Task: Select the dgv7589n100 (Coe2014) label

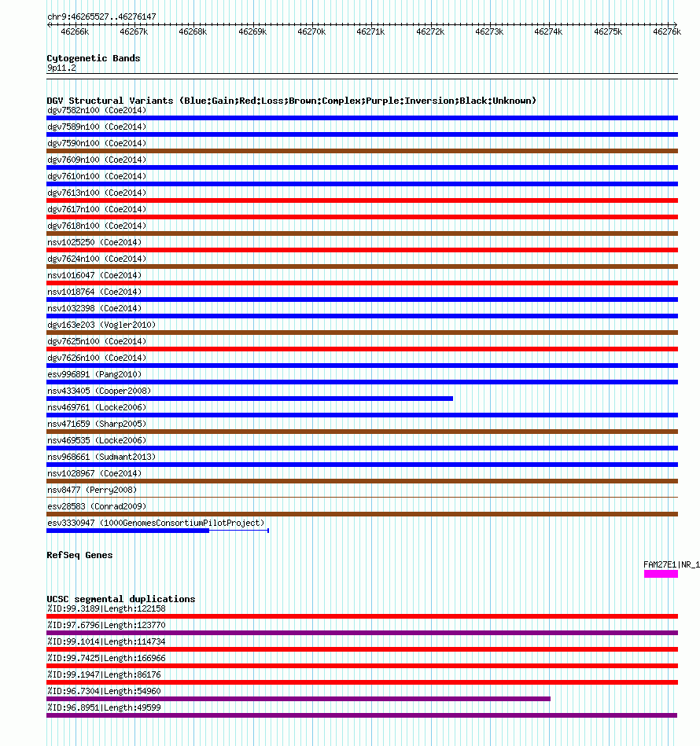Action: point(97,127)
